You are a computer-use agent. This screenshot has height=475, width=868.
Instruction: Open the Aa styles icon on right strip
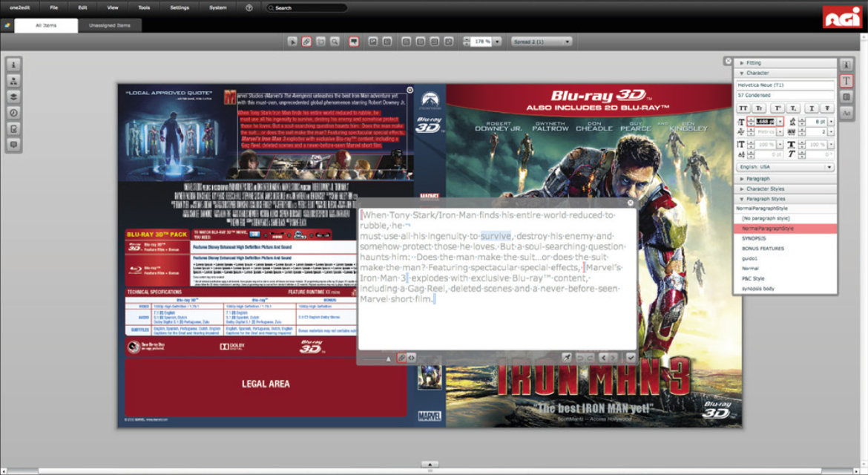point(846,113)
